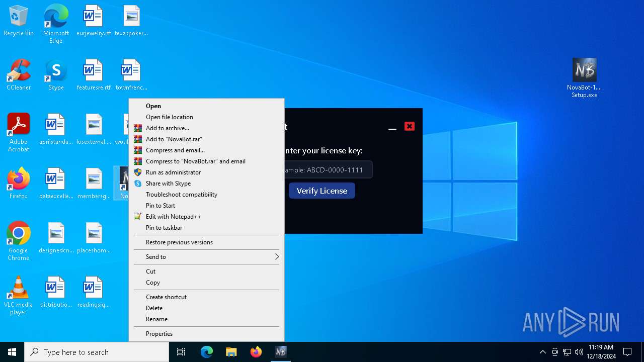
Task: Select Create shortcut
Action: click(x=206, y=297)
